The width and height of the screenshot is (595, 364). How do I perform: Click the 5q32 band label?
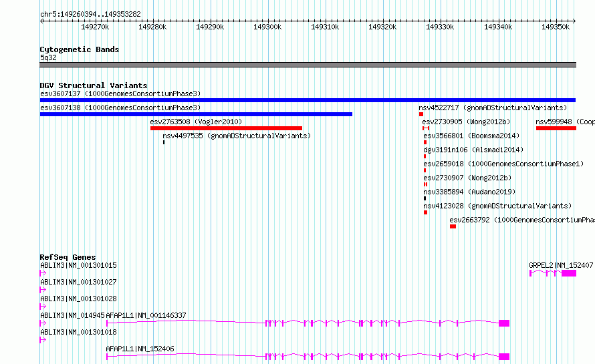coord(48,57)
